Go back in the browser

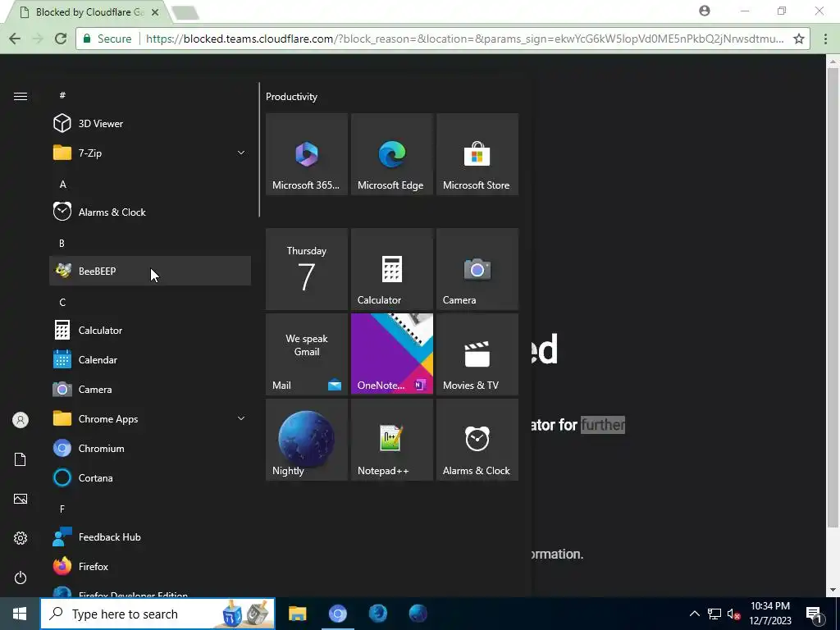[x=15, y=39]
